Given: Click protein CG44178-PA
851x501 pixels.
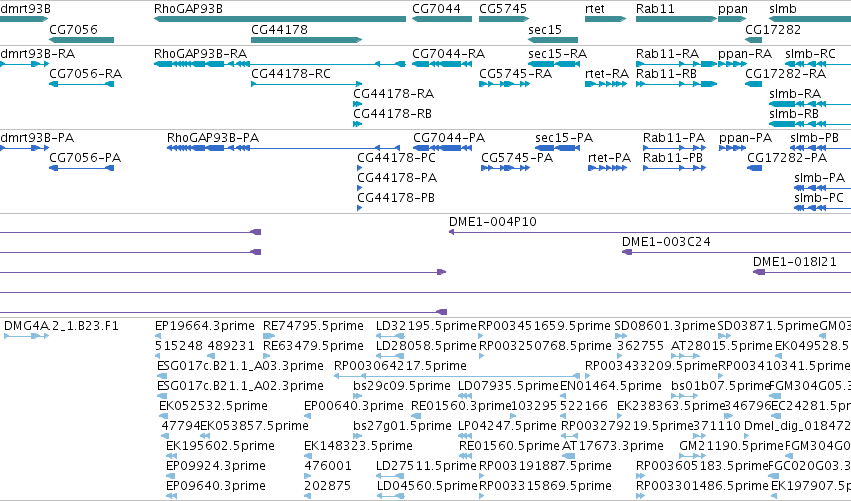Looking at the screenshot, I should point(359,188).
